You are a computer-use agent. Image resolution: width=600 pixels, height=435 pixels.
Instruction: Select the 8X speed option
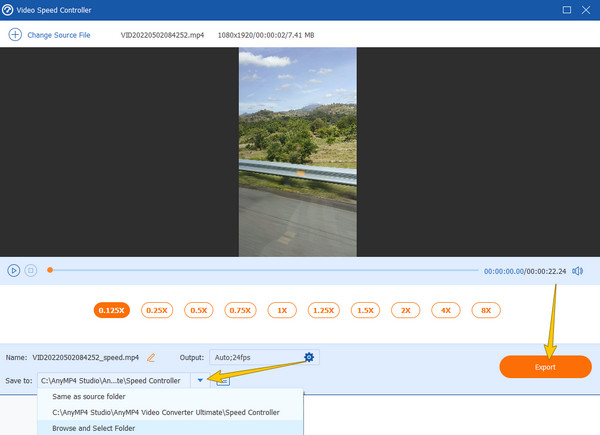pyautogui.click(x=486, y=310)
